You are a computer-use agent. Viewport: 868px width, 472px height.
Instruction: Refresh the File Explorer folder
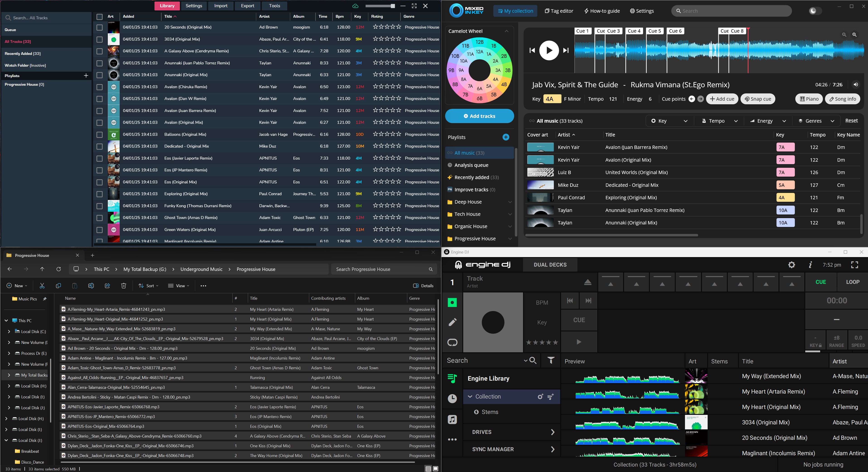coord(59,269)
